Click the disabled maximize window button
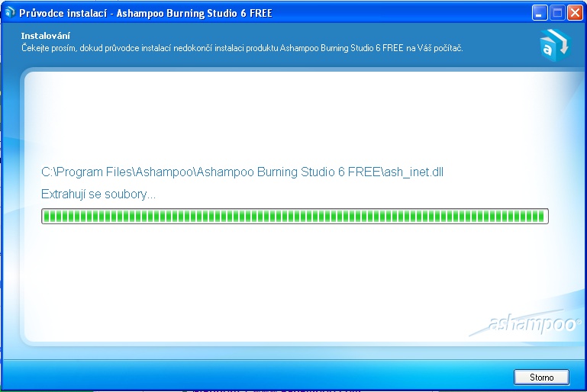Screen dimensions: 587x392 click(557, 13)
